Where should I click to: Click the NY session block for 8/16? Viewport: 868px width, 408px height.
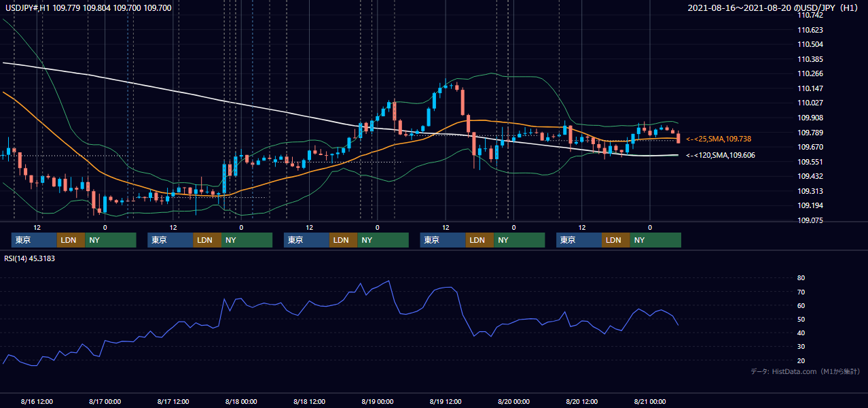[x=111, y=240]
